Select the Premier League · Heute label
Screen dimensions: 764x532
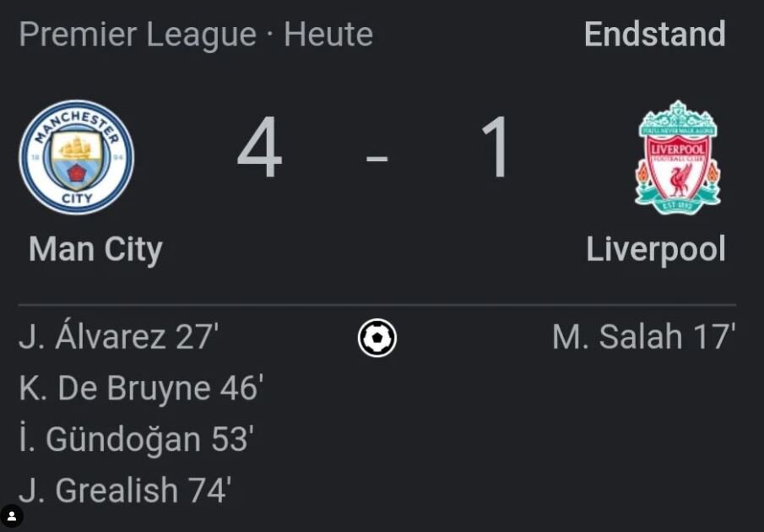(196, 34)
